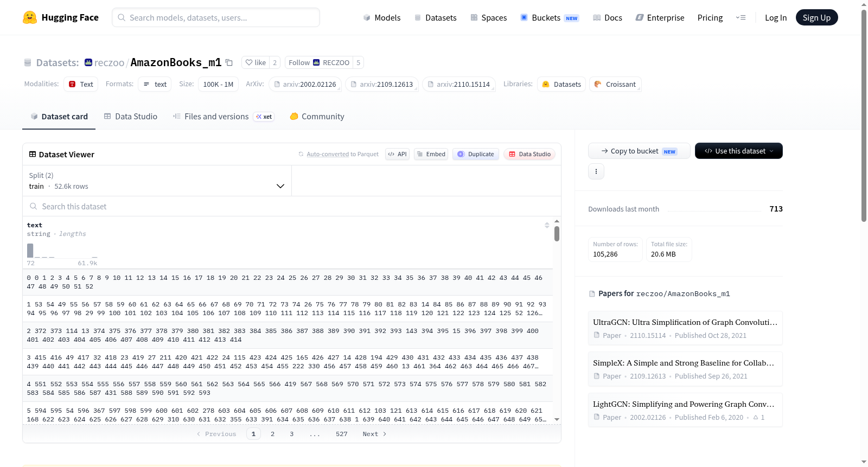Click Log In

click(776, 18)
